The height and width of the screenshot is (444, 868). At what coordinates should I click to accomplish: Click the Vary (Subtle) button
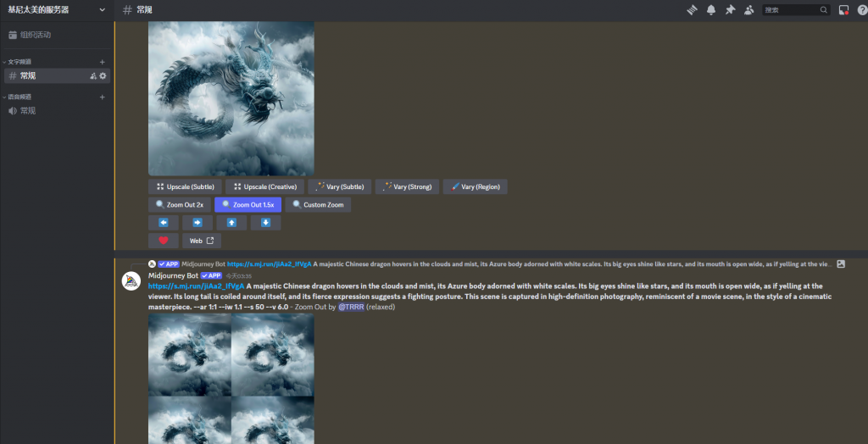tap(340, 186)
